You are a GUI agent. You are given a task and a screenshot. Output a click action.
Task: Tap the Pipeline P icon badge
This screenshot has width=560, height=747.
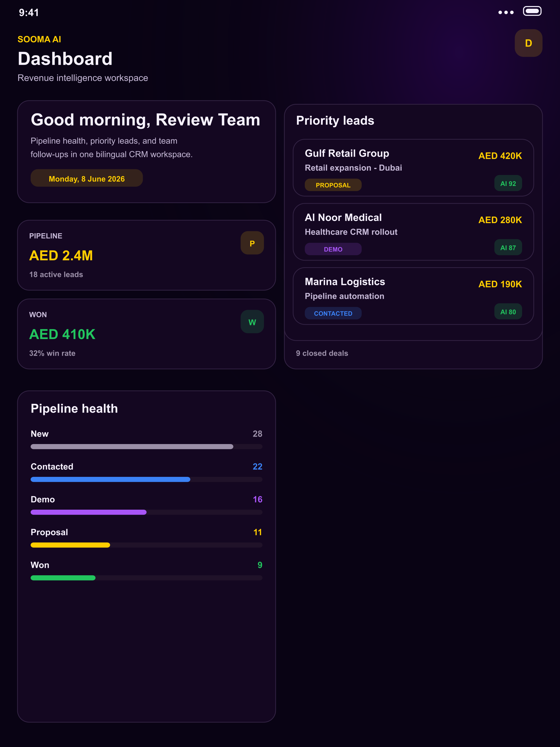[x=252, y=243]
